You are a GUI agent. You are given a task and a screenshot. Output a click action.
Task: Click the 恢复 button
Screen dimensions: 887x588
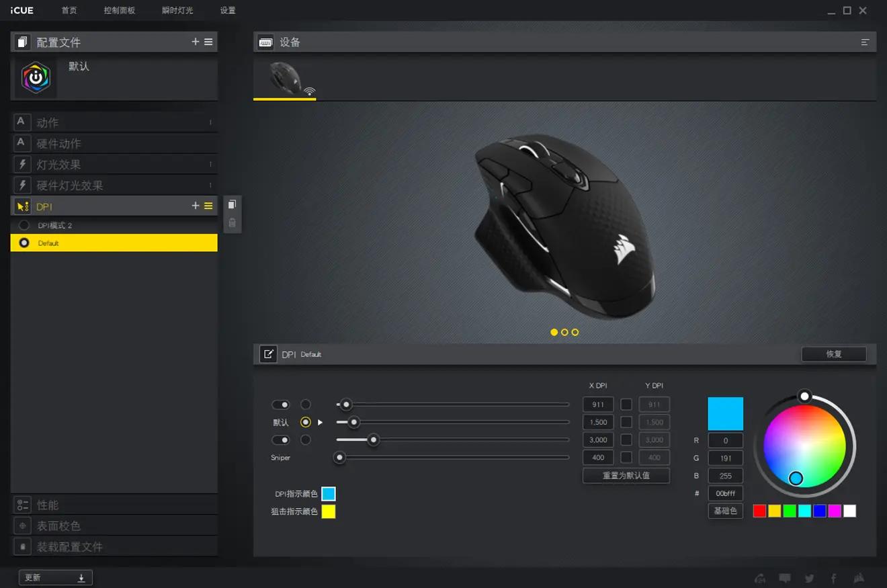pos(834,353)
